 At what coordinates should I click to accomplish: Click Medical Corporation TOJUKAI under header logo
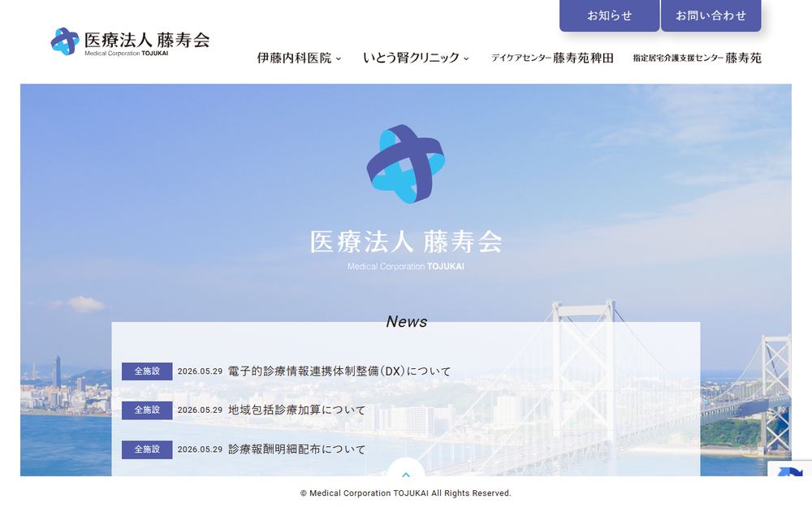pos(127,54)
